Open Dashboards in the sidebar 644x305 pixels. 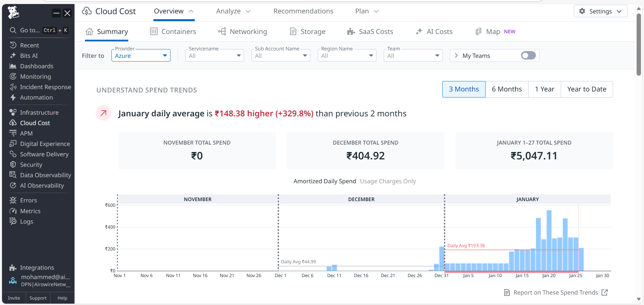(36, 66)
